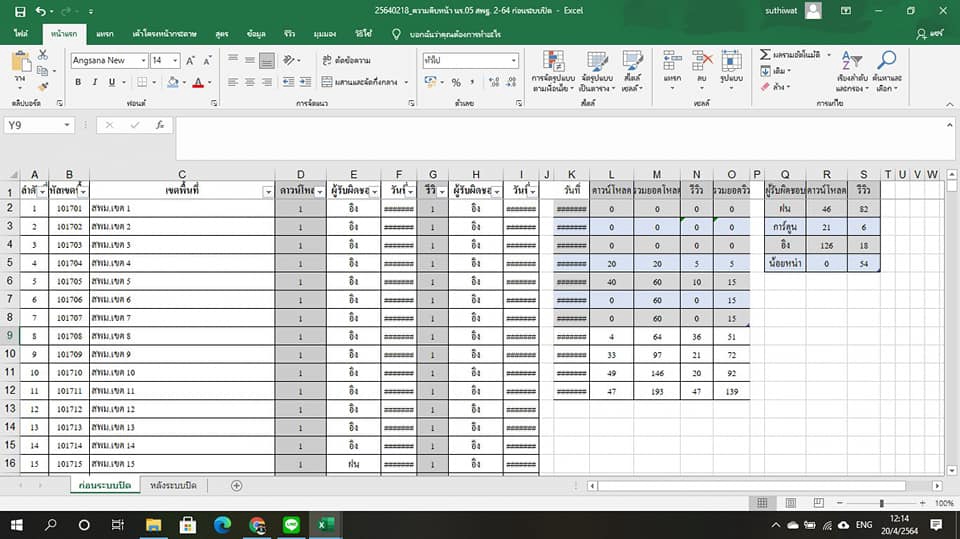Open the Insert ribbon tab
Screen dimensions: 960x539
pos(105,34)
